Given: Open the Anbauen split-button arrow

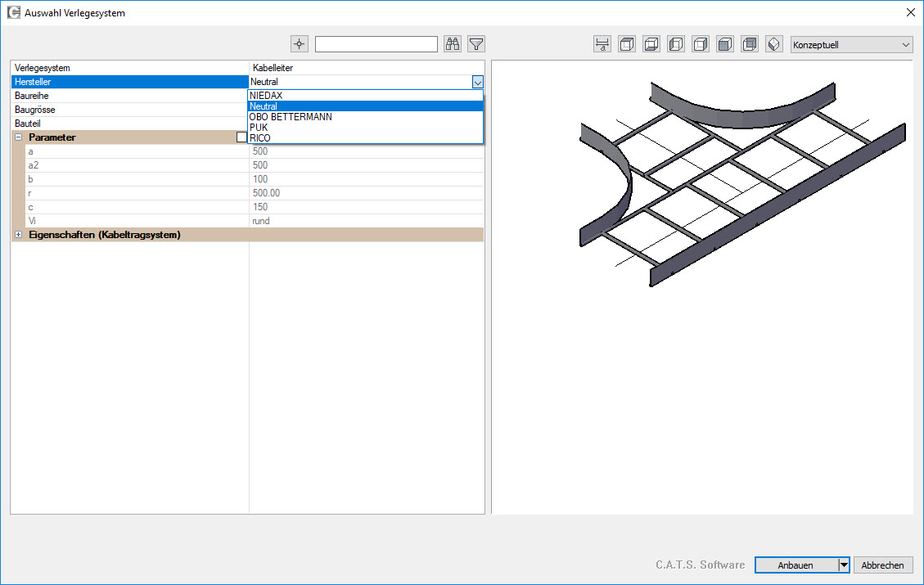Looking at the screenshot, I should point(843,565).
